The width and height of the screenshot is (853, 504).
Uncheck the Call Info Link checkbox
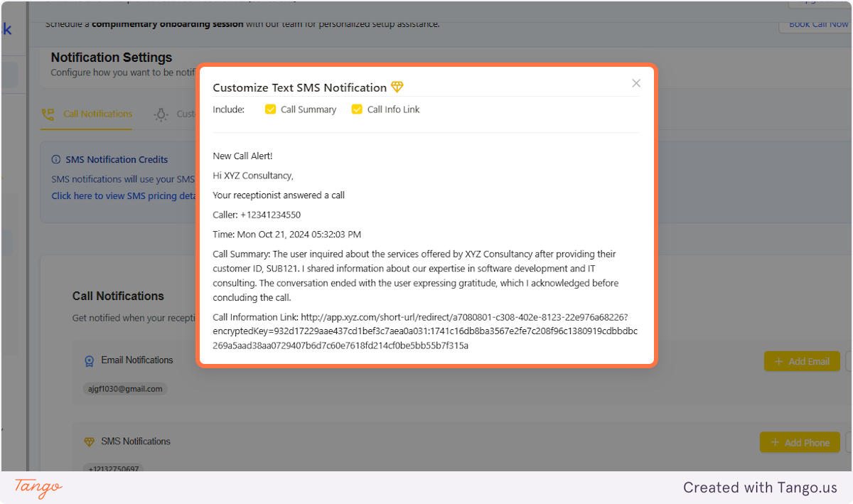coord(357,109)
